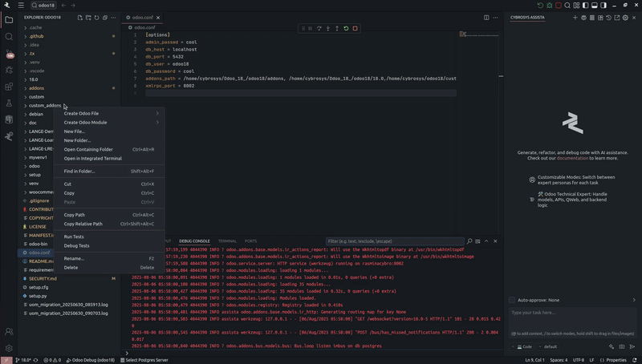Restart debugging from debug toolbar
This screenshot has width=642, height=364.
pyautogui.click(x=347, y=29)
